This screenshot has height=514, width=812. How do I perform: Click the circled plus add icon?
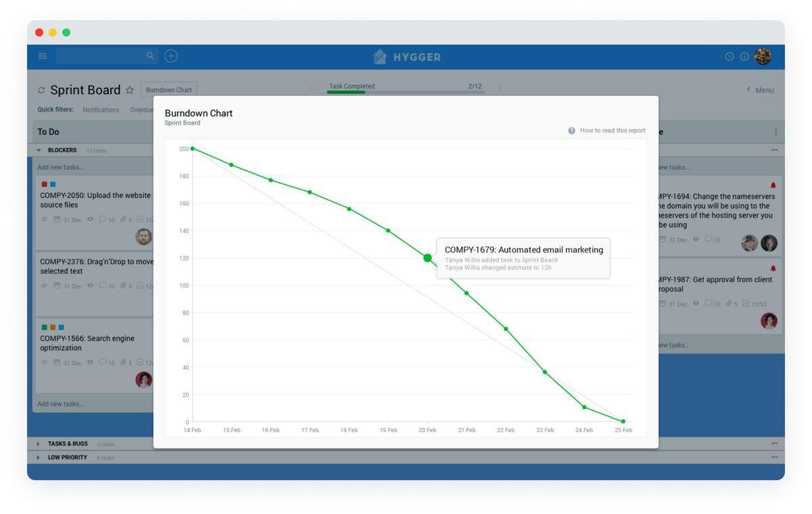[171, 56]
